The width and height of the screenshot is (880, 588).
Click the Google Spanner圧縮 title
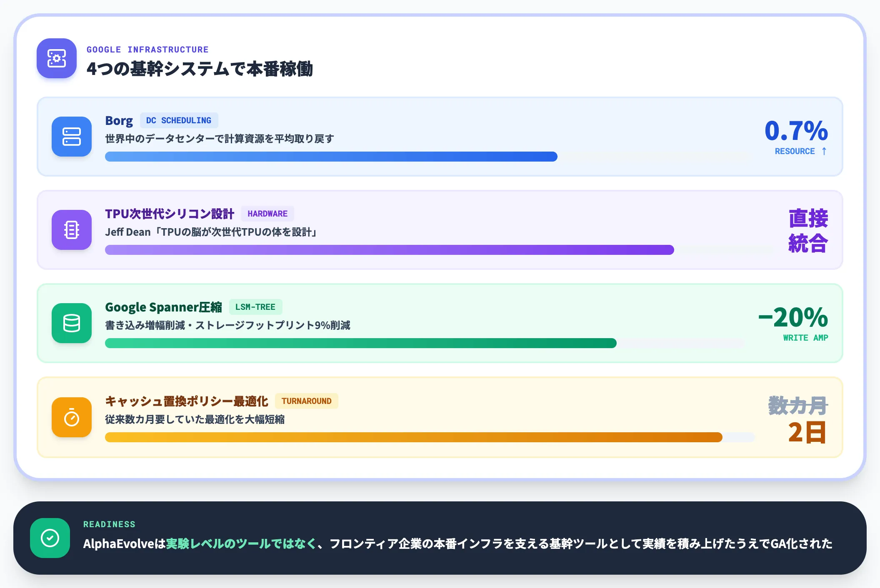(163, 307)
